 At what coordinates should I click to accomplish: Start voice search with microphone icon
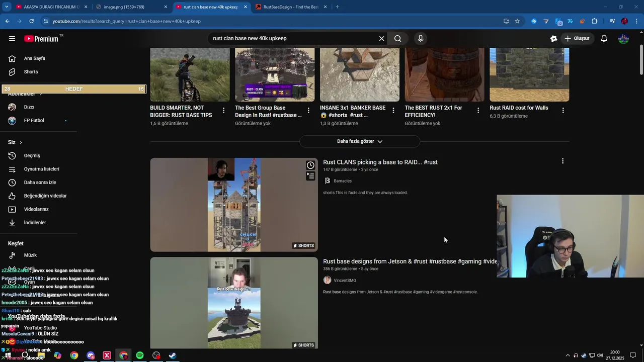(421, 39)
